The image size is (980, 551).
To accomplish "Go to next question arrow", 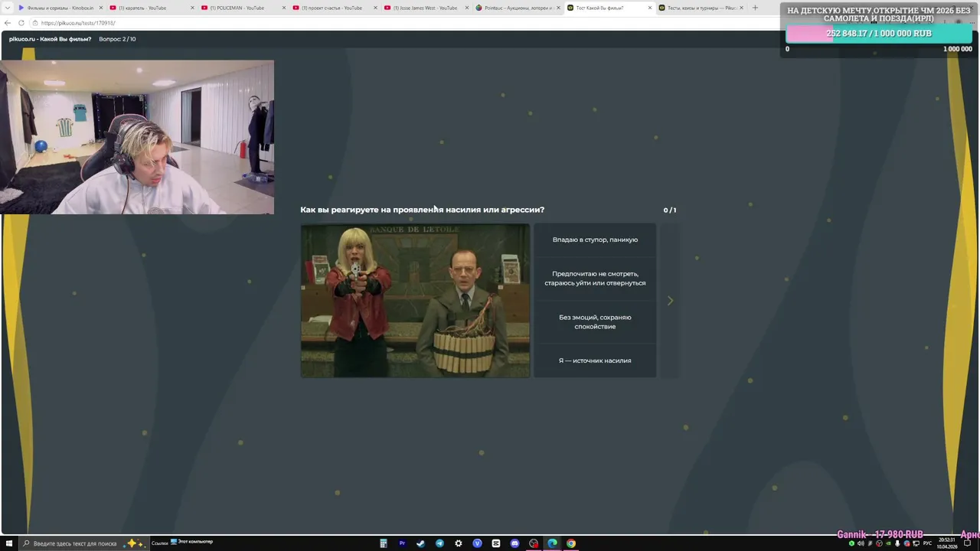I will [670, 301].
